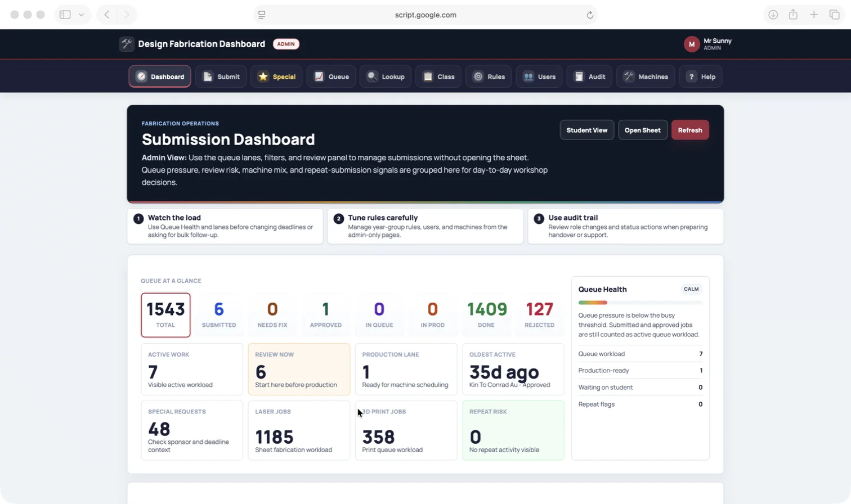Viewport: 851px width, 504px height.
Task: Click the Users people icon
Action: (528, 76)
